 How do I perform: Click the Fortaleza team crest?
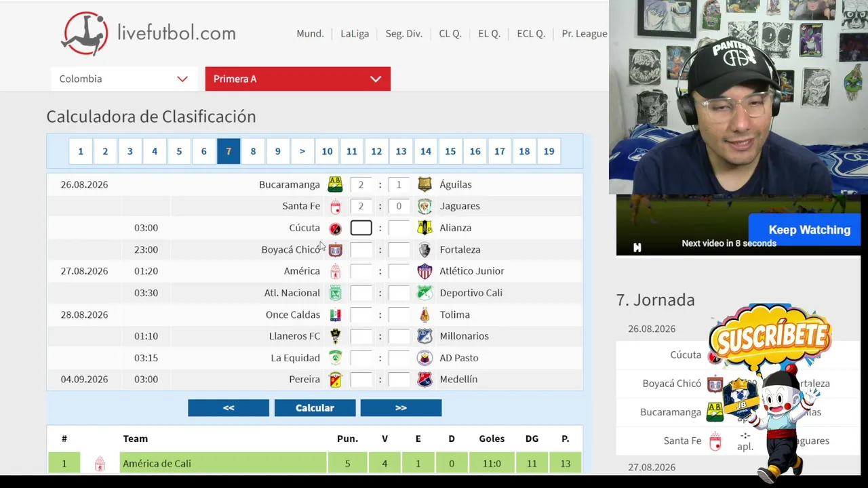425,249
